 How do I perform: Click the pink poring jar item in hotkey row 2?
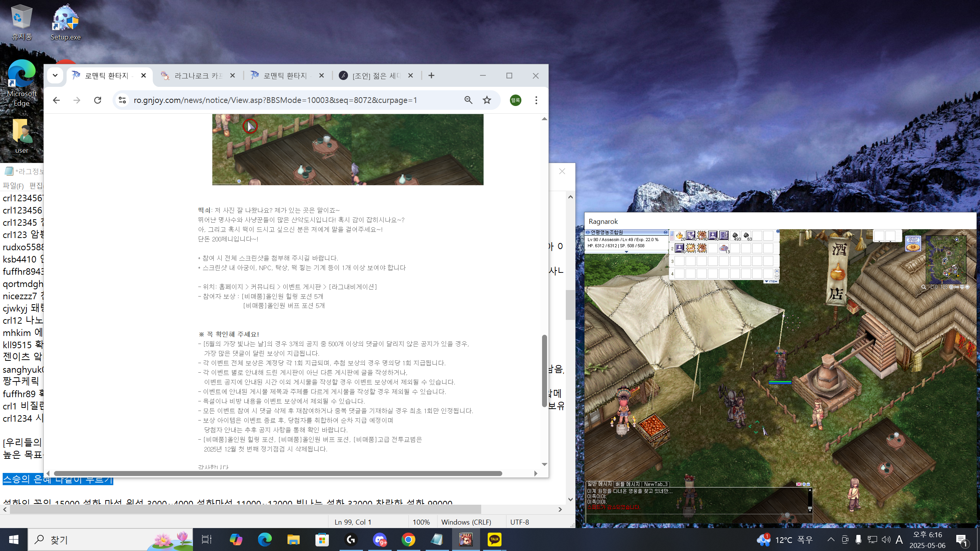click(724, 249)
